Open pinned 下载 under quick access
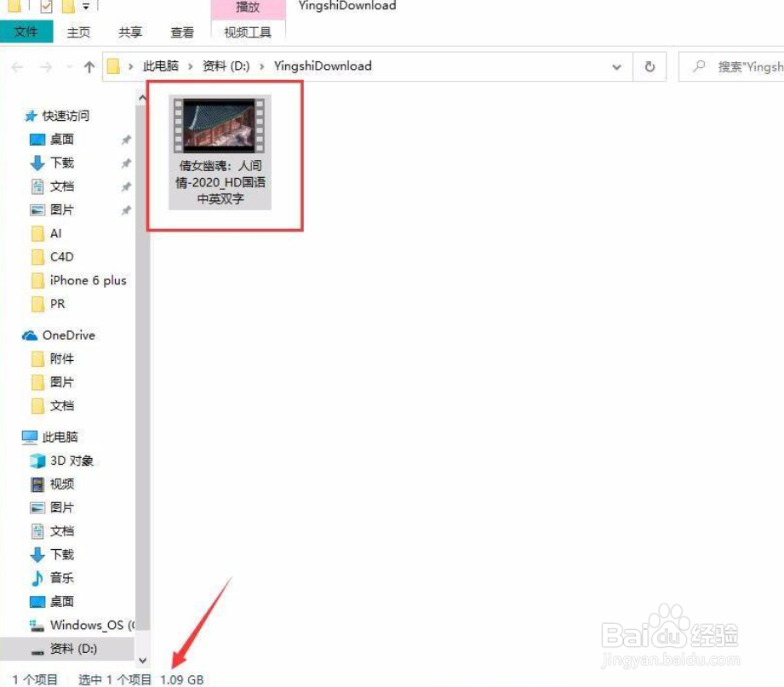The height and width of the screenshot is (687, 784). tap(61, 163)
